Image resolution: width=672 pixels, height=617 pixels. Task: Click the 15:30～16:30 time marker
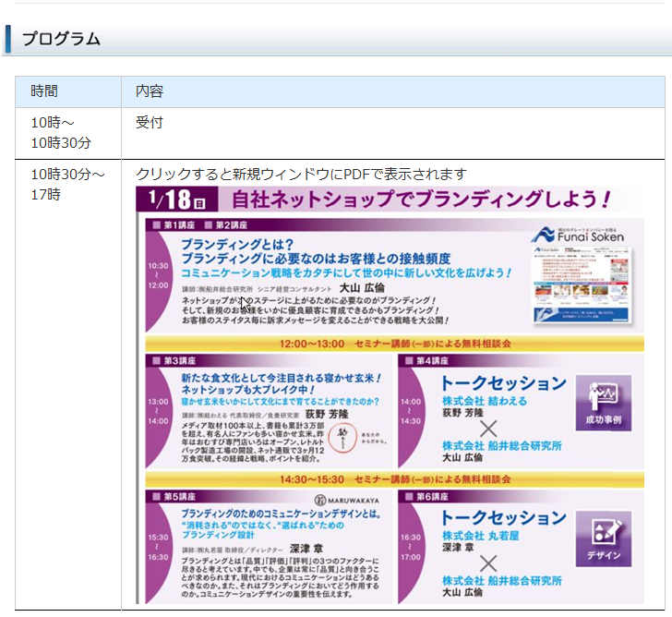click(x=158, y=547)
